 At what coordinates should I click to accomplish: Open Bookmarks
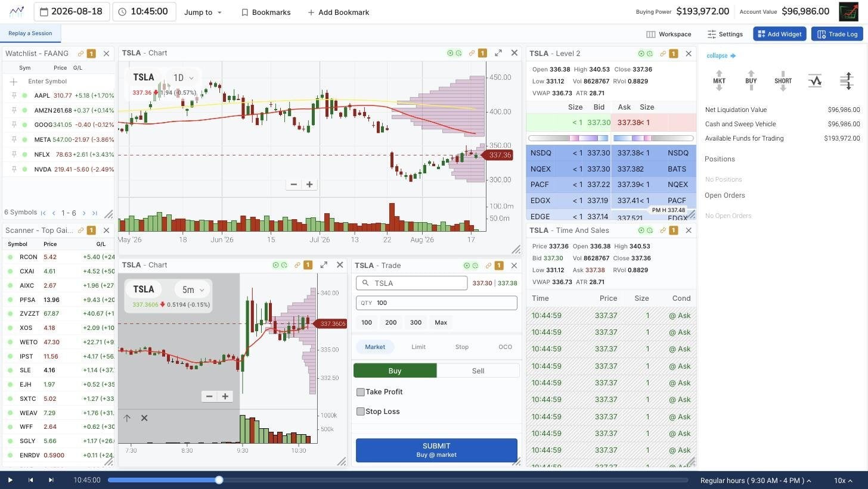click(x=266, y=12)
